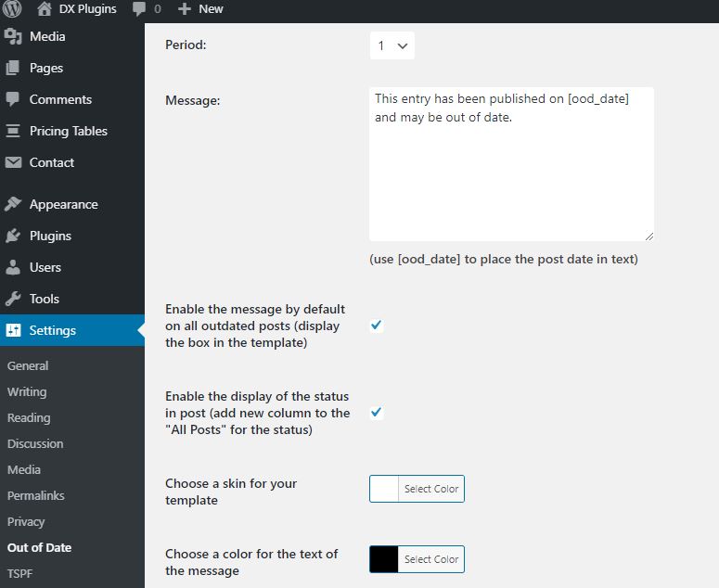The image size is (719, 588).
Task: Click inside the Message text area
Action: click(511, 164)
